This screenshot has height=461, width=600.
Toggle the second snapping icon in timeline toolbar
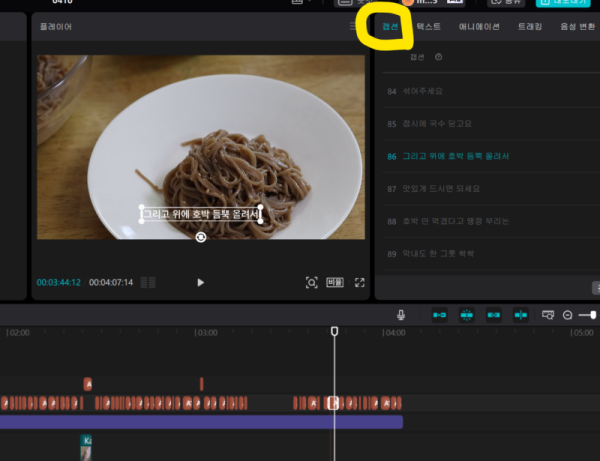(x=466, y=314)
